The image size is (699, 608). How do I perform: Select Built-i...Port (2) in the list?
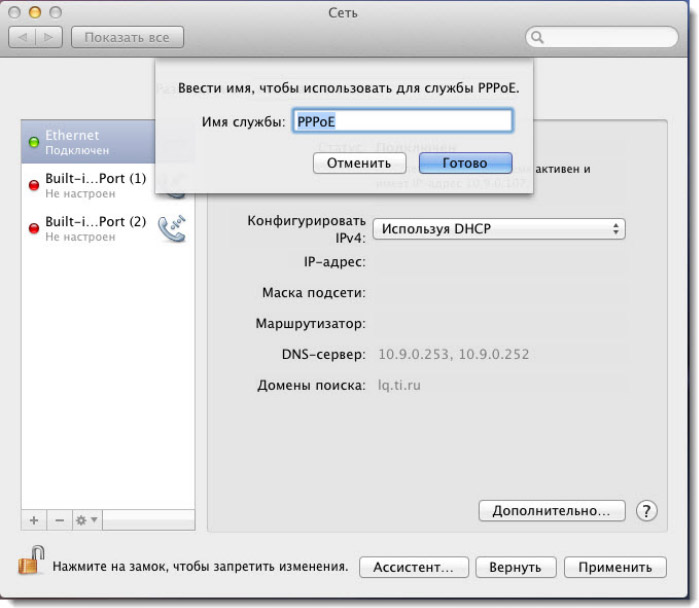pos(107,228)
